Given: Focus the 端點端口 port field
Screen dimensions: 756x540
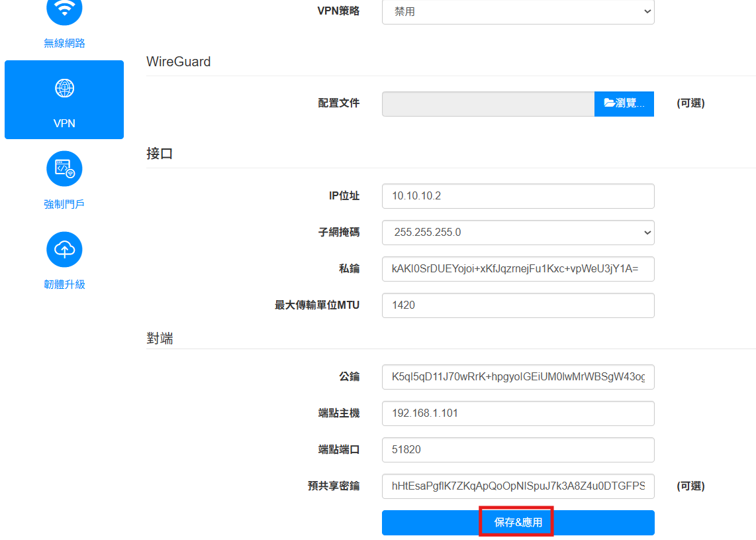Looking at the screenshot, I should 518,450.
